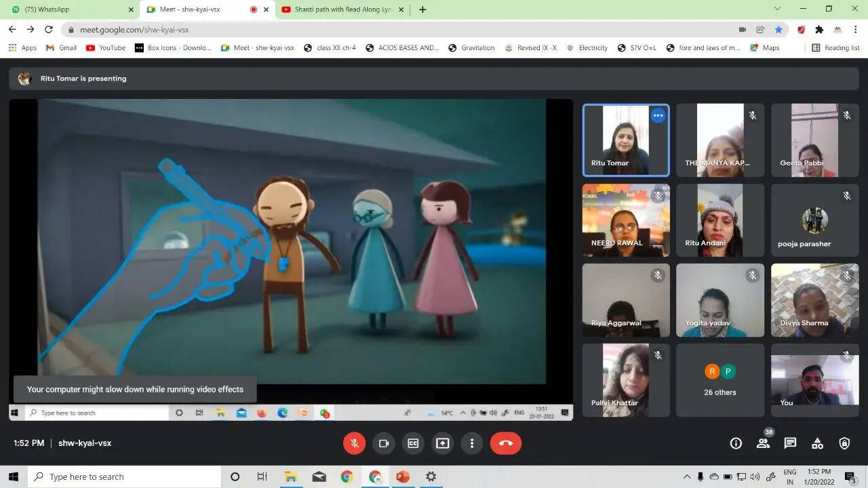Open the '26 others' participants tile
This screenshot has height=488, width=868.
720,380
